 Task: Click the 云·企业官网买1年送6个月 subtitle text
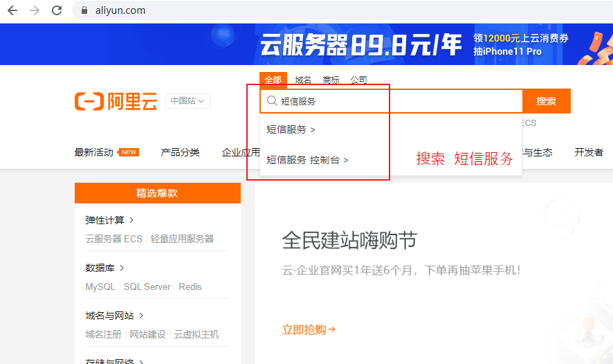click(x=401, y=270)
